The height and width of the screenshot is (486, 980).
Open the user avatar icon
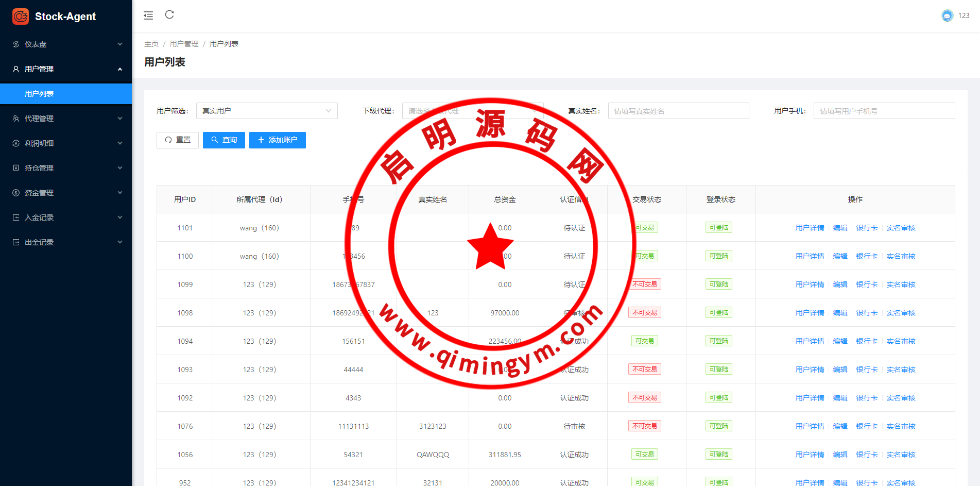(x=947, y=15)
